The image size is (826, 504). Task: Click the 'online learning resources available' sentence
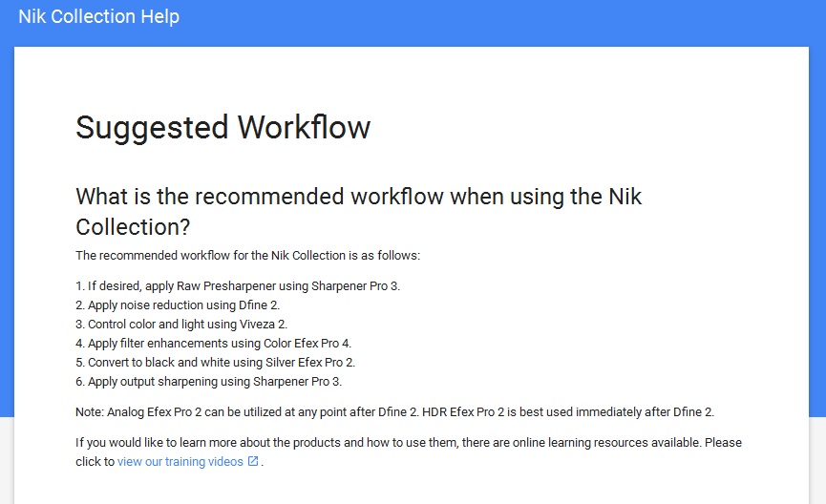(x=389, y=442)
